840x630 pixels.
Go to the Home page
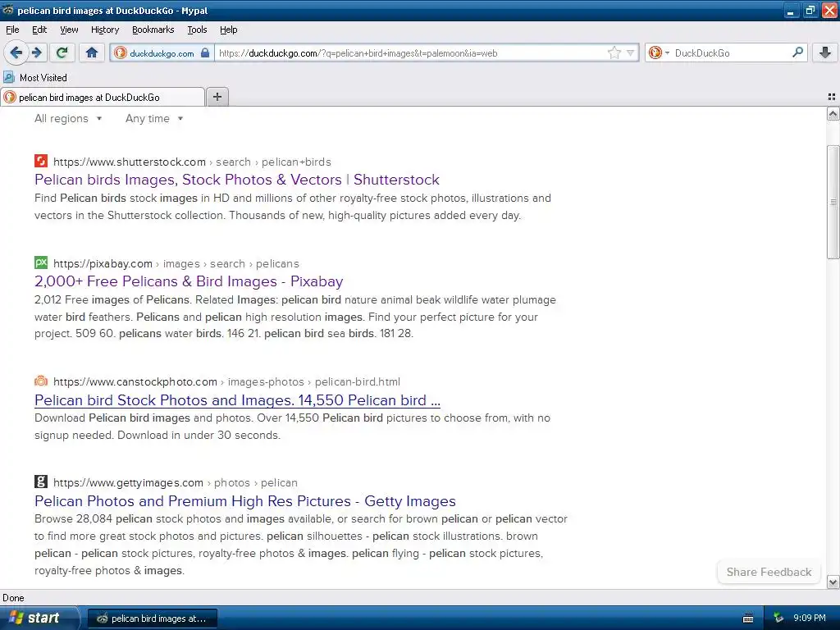[x=92, y=52]
